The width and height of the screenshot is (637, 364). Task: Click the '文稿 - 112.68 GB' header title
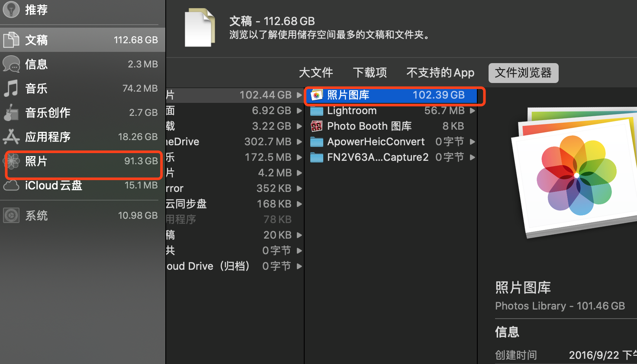[272, 21]
